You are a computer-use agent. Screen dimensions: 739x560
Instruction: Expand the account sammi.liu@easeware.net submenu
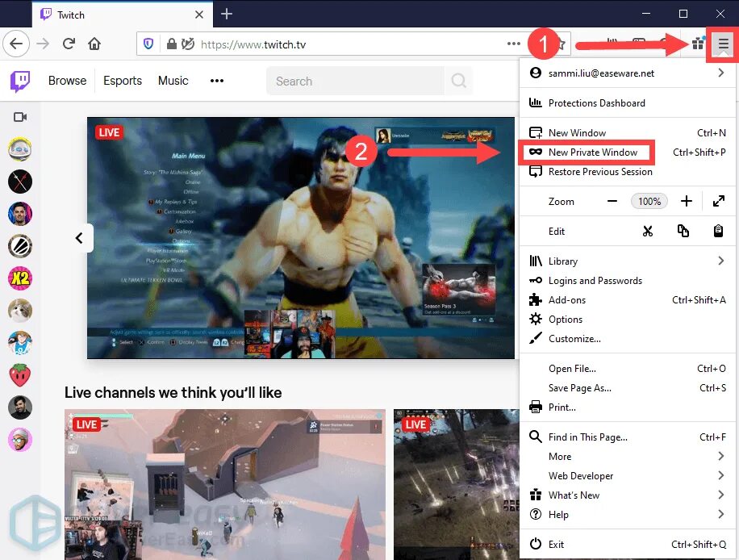coord(720,73)
